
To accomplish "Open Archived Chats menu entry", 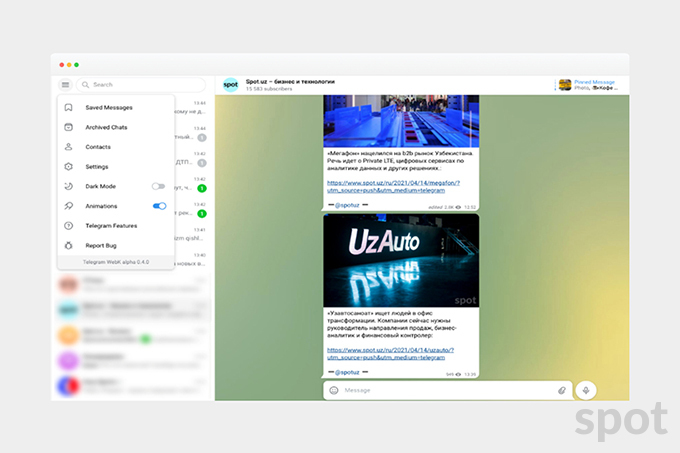I will tap(116, 127).
